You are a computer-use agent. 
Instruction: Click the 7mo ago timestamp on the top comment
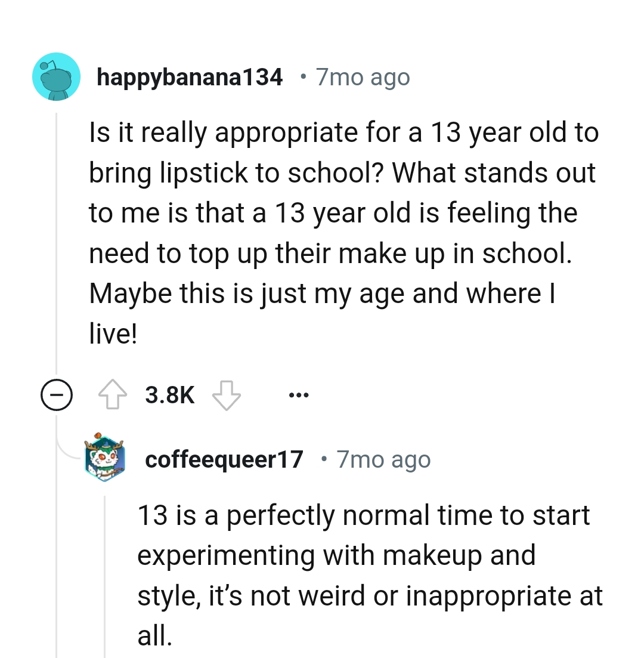click(x=362, y=76)
